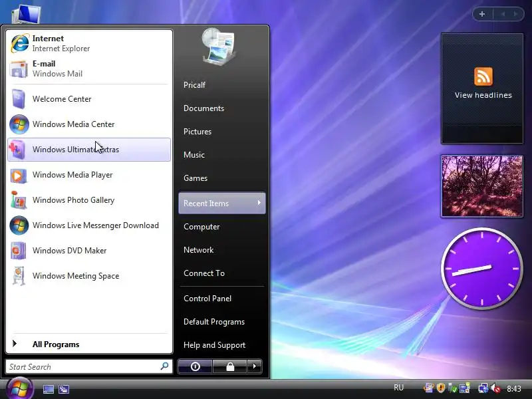Open Pictures folder link
The image size is (532, 399).
click(x=198, y=132)
